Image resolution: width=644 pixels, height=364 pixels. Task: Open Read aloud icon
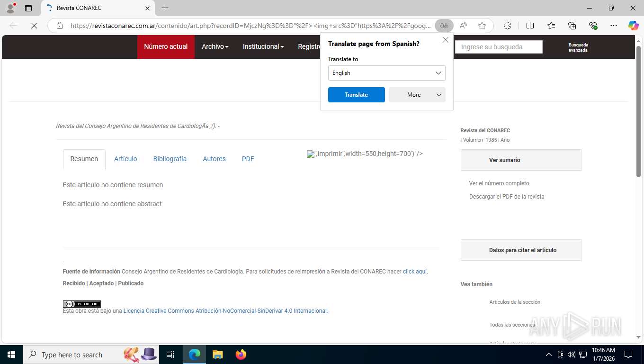coord(464,26)
